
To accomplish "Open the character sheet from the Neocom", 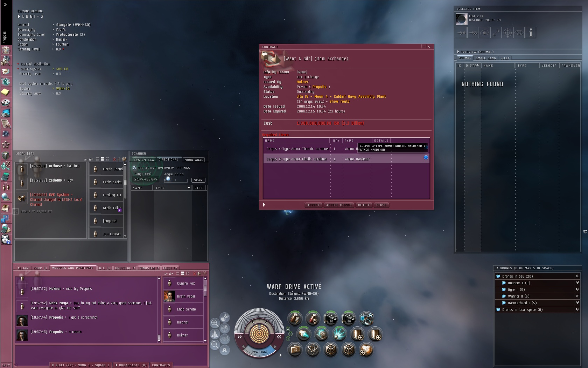I will tap(6, 50).
